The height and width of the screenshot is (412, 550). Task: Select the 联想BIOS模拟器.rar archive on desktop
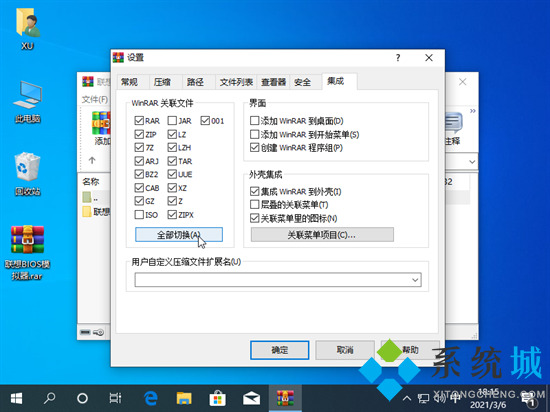point(27,252)
